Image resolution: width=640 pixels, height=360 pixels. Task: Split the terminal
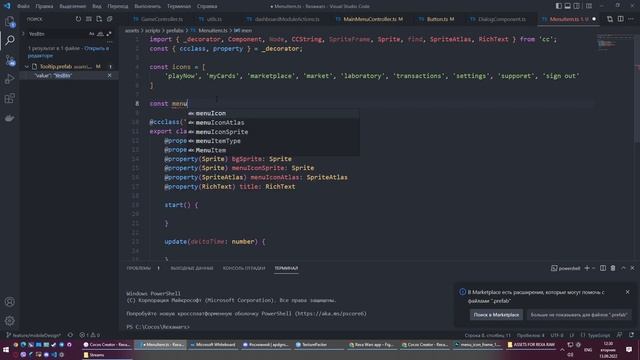(603, 268)
